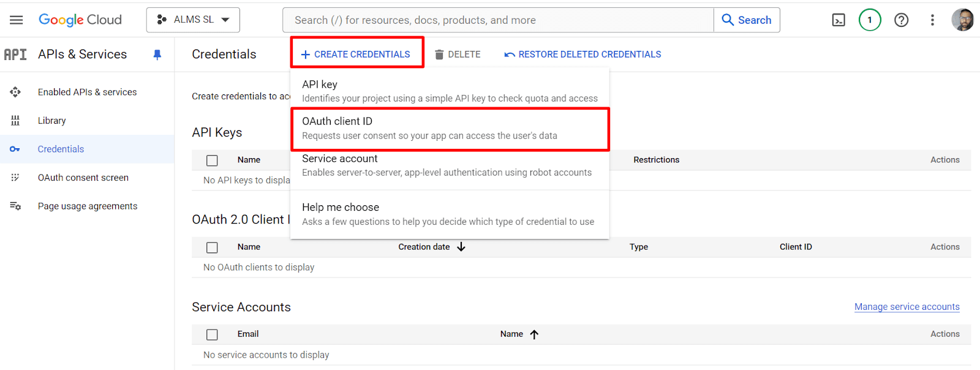Open the notifications badge showing 1
This screenshot has width=980, height=370.
point(870,20)
